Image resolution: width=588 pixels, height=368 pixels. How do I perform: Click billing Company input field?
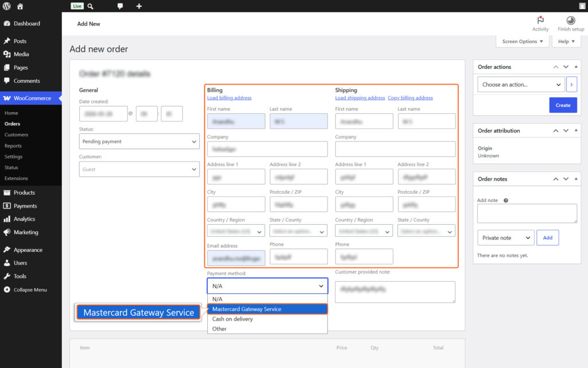[267, 149]
